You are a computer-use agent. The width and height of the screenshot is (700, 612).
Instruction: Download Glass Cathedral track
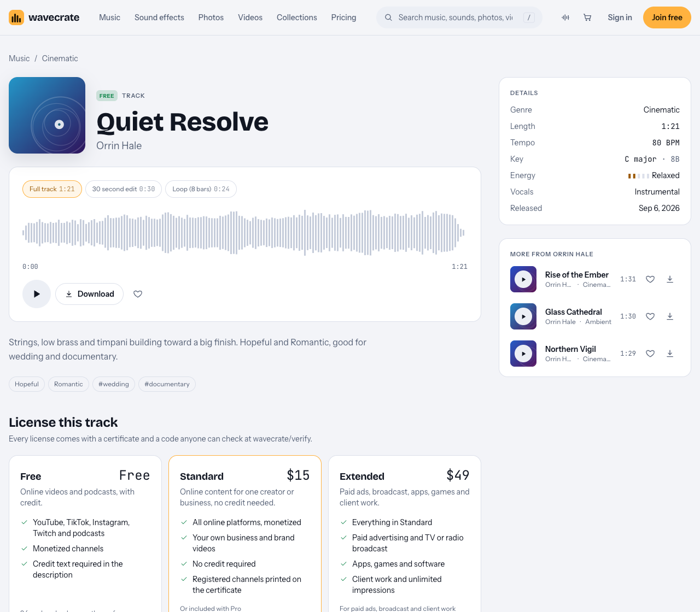coord(670,316)
